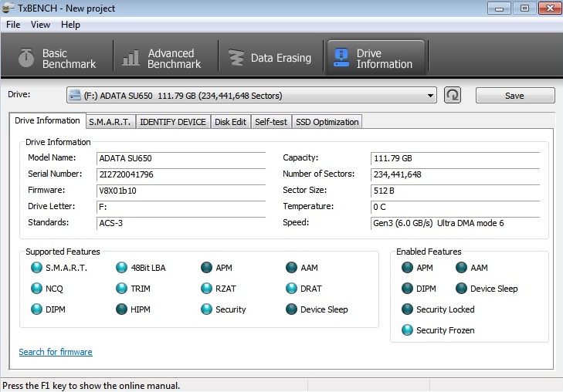Click the Security Locked indicator
This screenshot has width=563, height=392.
tap(407, 309)
